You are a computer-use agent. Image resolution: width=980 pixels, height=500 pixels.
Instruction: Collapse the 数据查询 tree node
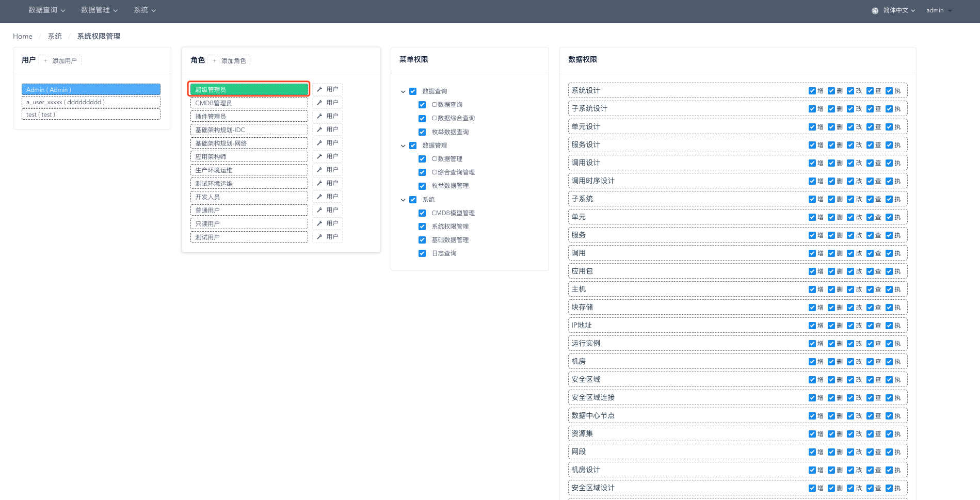403,92
